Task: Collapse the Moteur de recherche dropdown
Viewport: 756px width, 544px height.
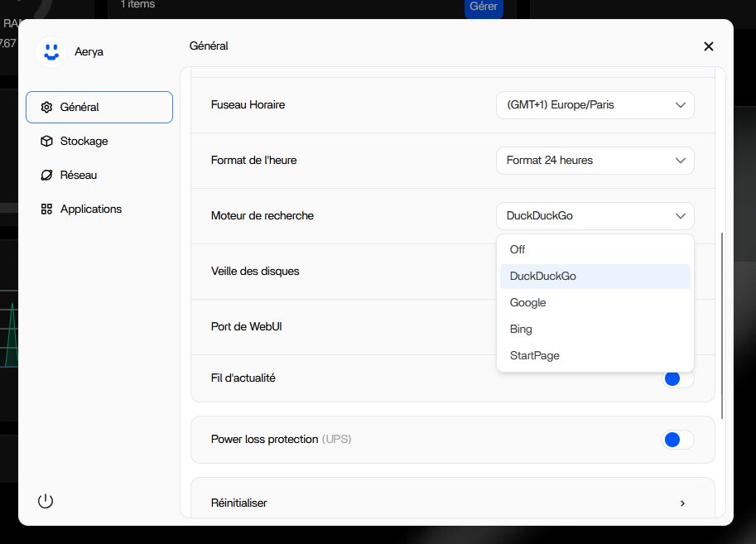Action: (x=595, y=216)
